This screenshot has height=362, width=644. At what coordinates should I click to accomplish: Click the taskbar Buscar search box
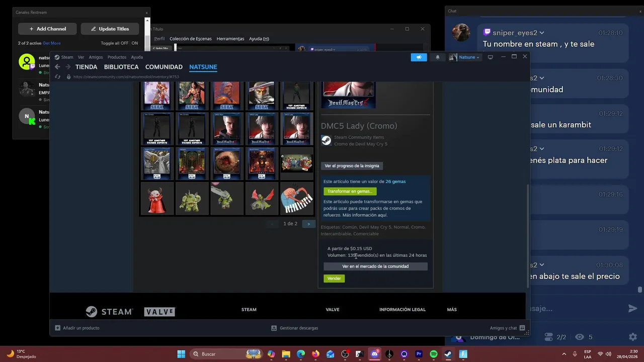pyautogui.click(x=227, y=354)
